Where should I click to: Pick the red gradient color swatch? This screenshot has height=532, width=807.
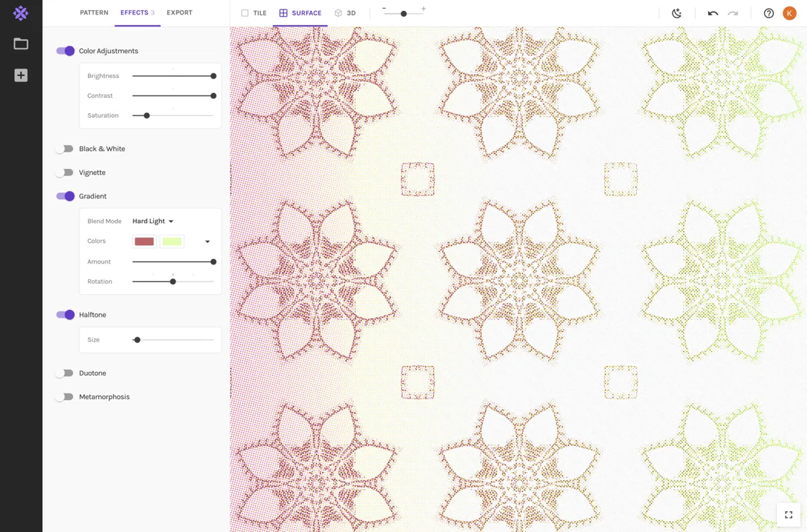(145, 241)
